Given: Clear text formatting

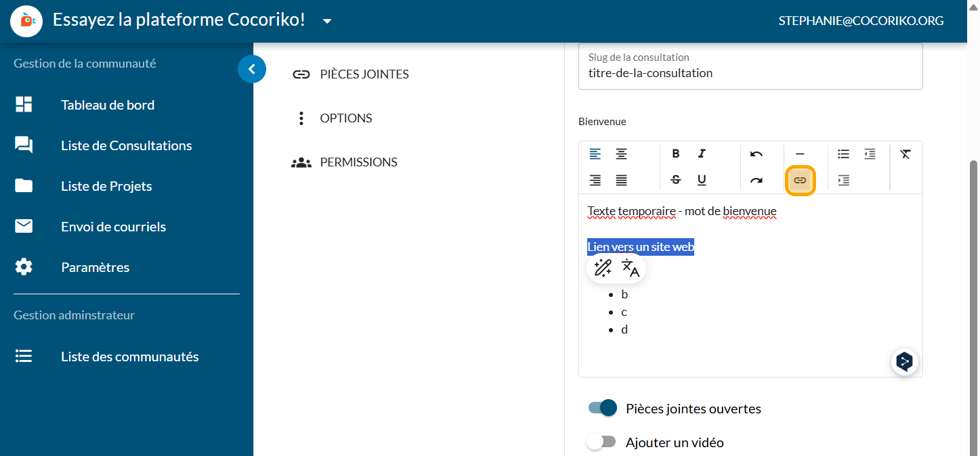Looking at the screenshot, I should (906, 154).
